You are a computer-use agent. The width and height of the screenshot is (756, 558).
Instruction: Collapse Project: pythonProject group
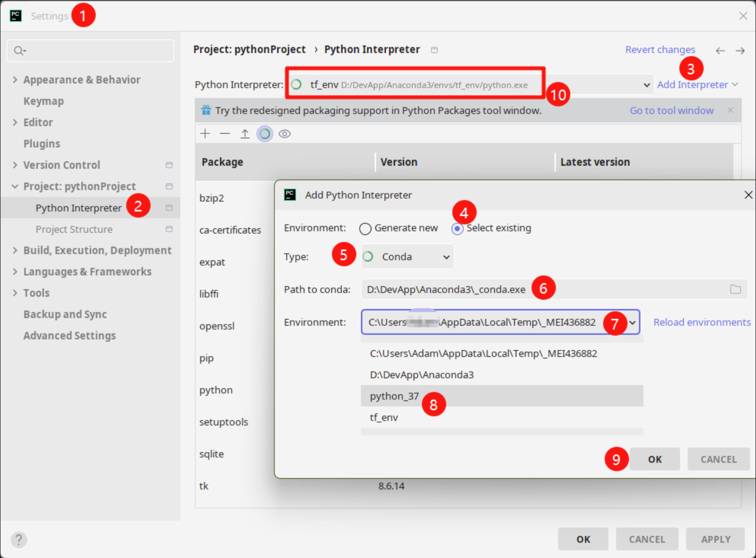point(15,186)
